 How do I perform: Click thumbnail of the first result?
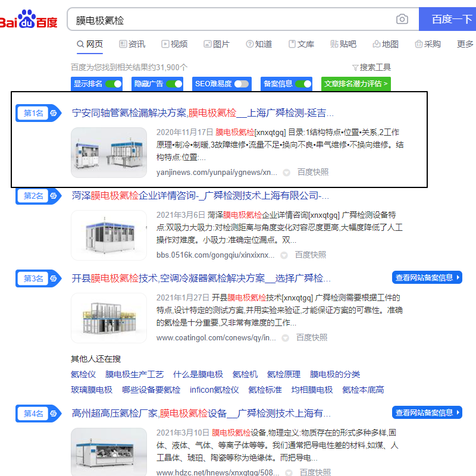coord(109,152)
